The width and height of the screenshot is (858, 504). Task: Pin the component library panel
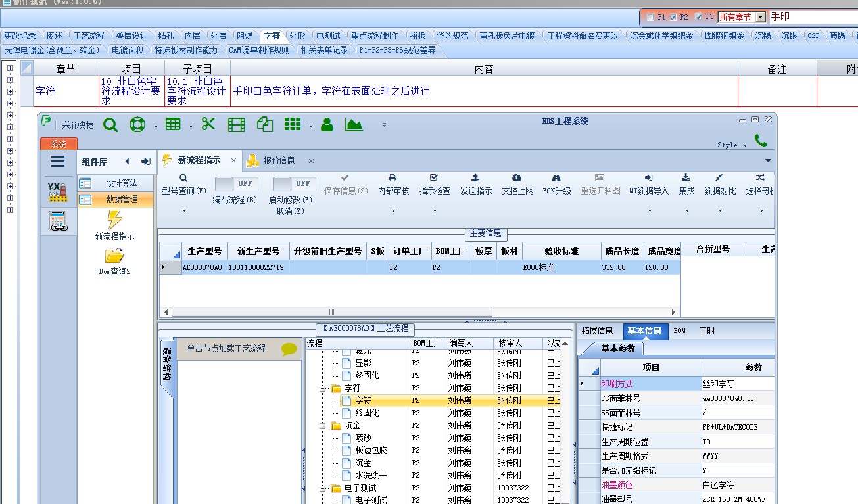[x=146, y=161]
